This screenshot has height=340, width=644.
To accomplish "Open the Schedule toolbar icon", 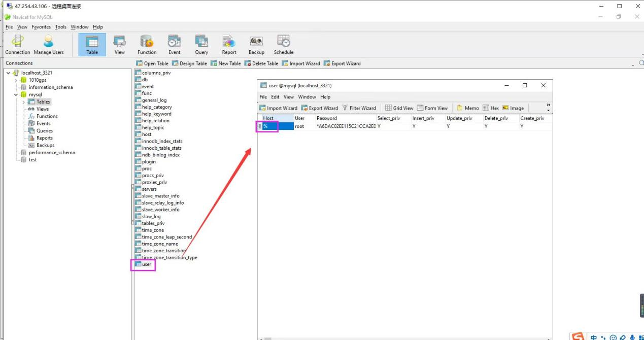I will (x=284, y=45).
